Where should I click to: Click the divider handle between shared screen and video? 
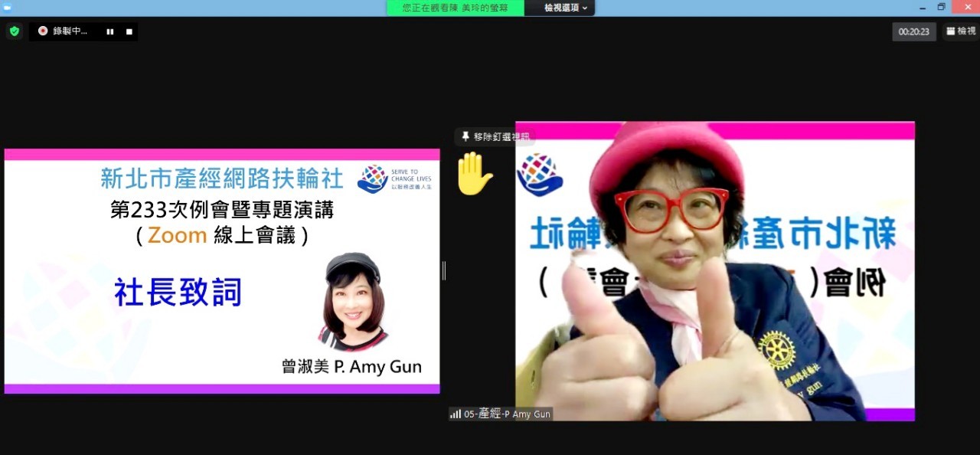pyautogui.click(x=443, y=270)
